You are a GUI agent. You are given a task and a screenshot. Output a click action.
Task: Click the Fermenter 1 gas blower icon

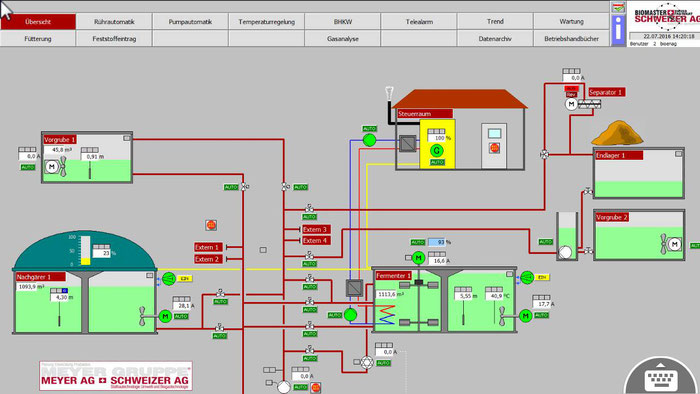pos(527,278)
